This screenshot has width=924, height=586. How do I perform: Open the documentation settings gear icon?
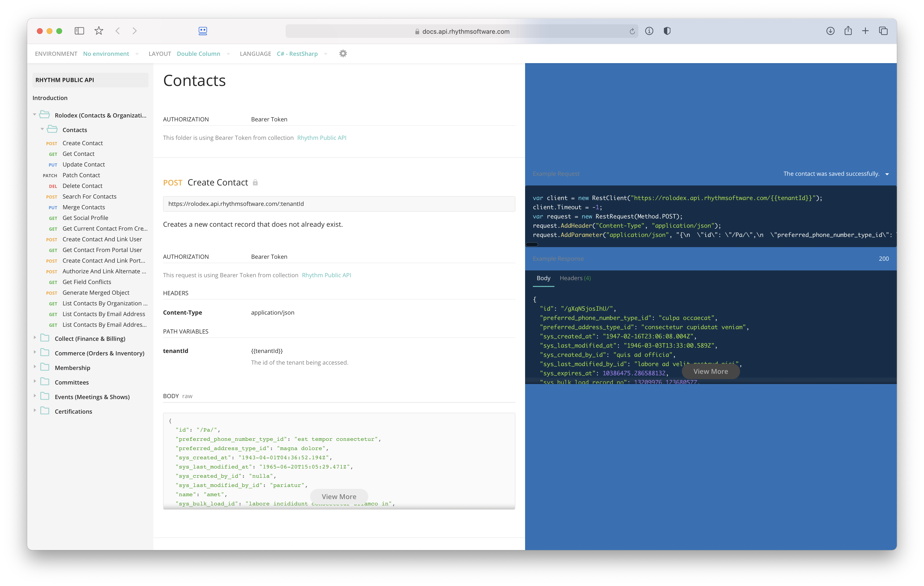[x=343, y=54]
